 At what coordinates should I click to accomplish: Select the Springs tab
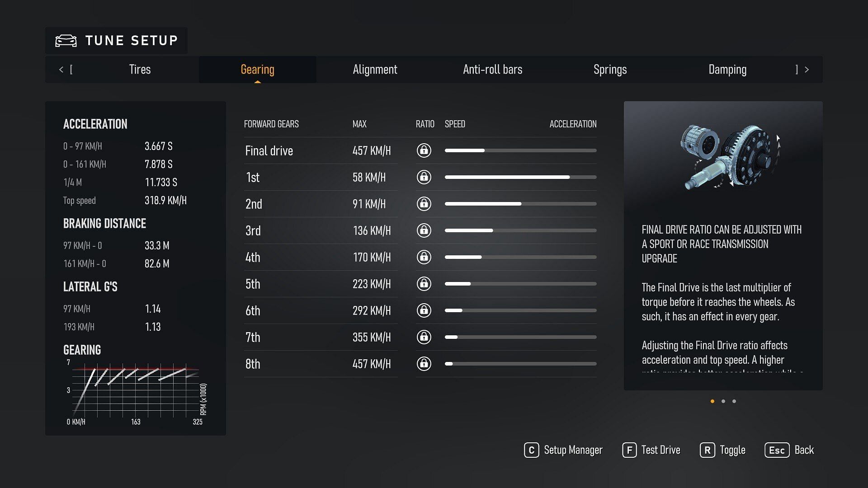[x=610, y=69]
